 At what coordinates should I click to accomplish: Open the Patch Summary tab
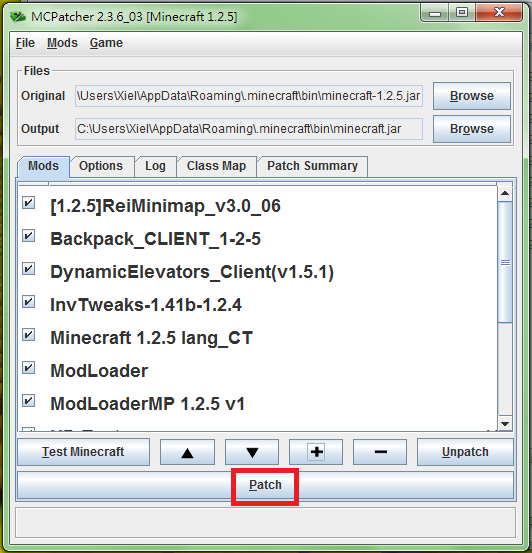click(313, 166)
